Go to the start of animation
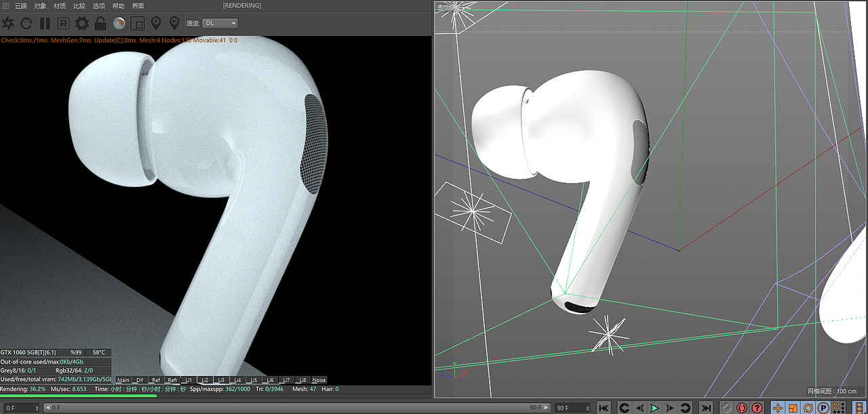This screenshot has width=868, height=414. coord(604,408)
